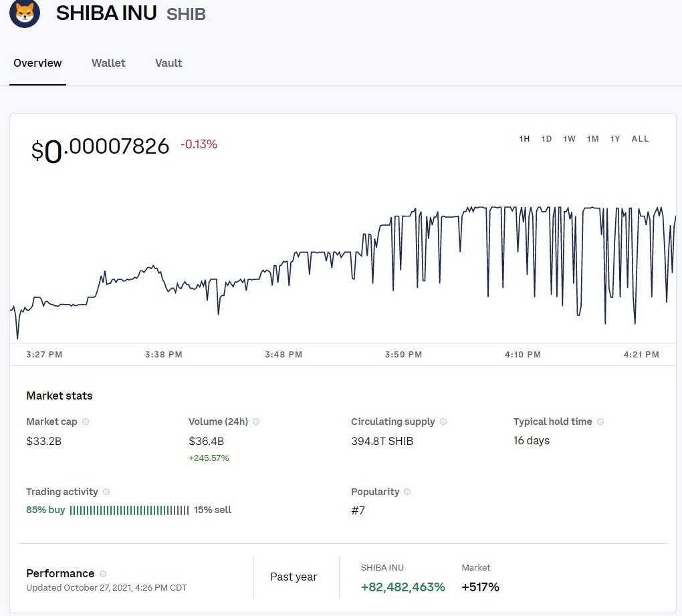This screenshot has width=682, height=616.
Task: Click the 15% sell label
Action: coord(213,510)
